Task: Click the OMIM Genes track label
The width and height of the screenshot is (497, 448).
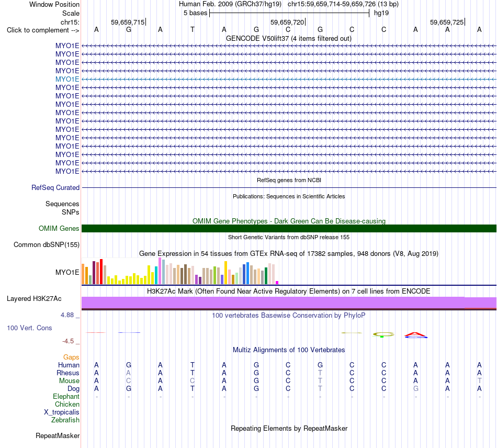Action: (59, 229)
